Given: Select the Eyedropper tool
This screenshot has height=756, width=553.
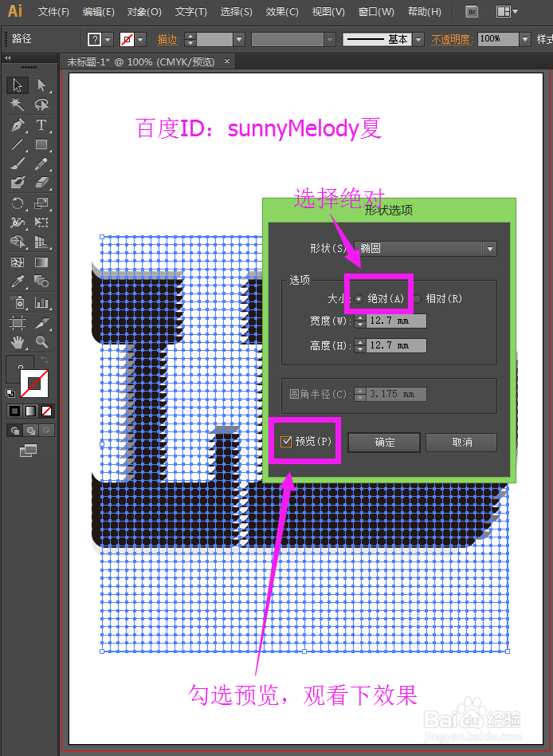Looking at the screenshot, I should pos(18,282).
